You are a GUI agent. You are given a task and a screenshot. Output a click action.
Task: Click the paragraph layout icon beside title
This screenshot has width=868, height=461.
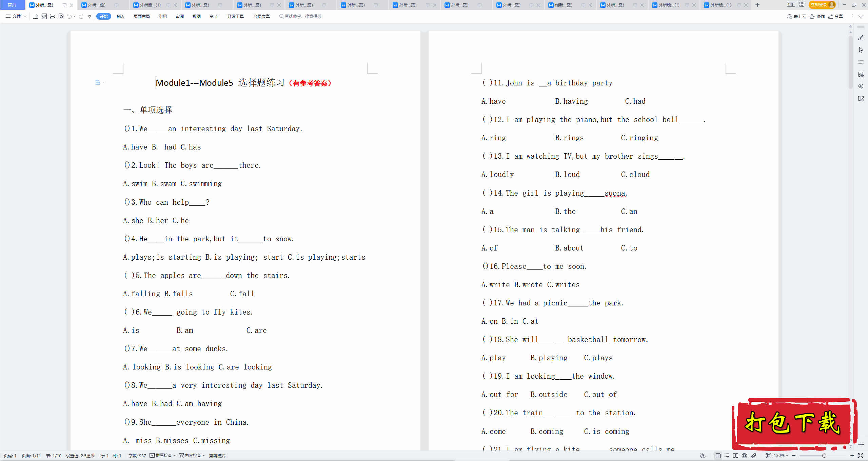[98, 82]
